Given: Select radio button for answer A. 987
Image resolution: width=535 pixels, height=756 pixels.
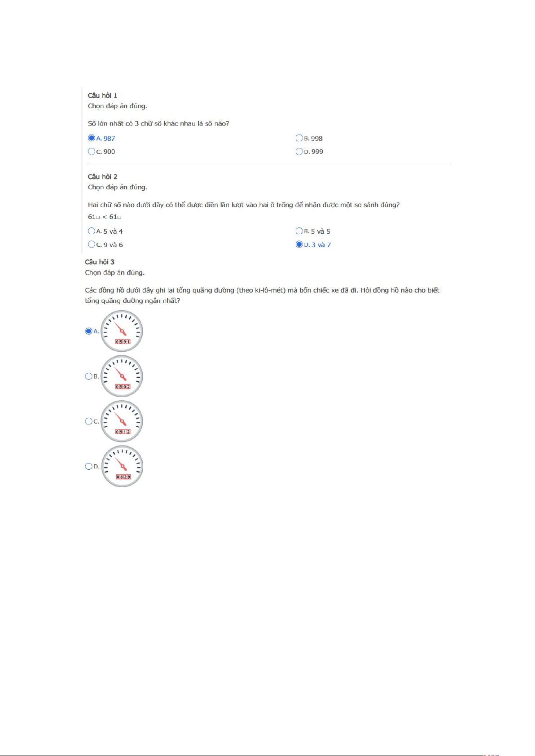Looking at the screenshot, I should [92, 138].
